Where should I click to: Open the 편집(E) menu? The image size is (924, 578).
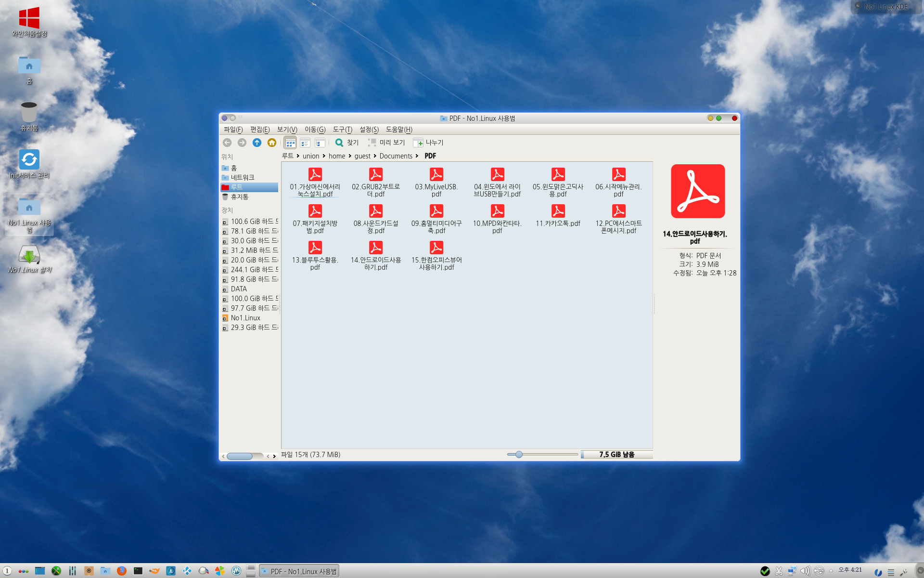coord(260,130)
